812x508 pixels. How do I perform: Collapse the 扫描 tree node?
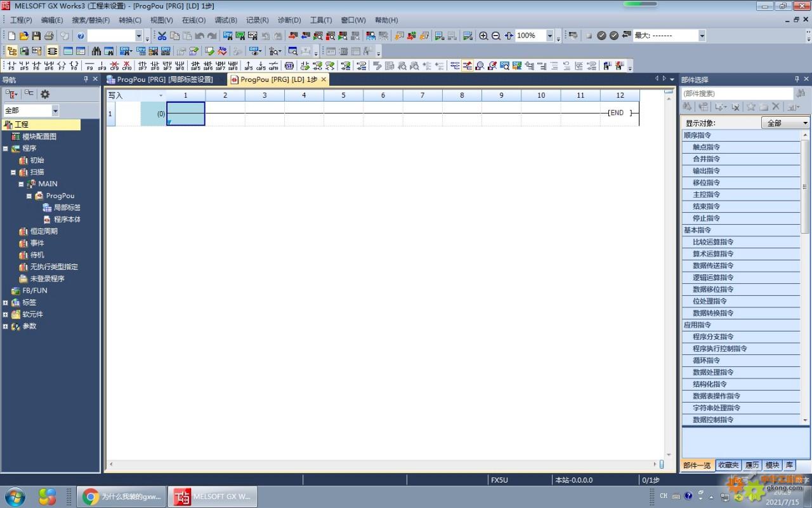13,172
